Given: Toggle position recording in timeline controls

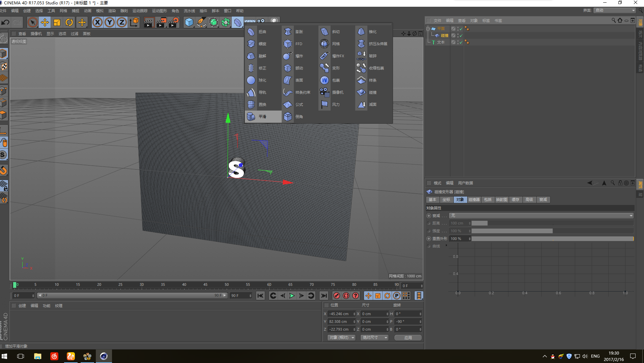Looking at the screenshot, I should [368, 296].
